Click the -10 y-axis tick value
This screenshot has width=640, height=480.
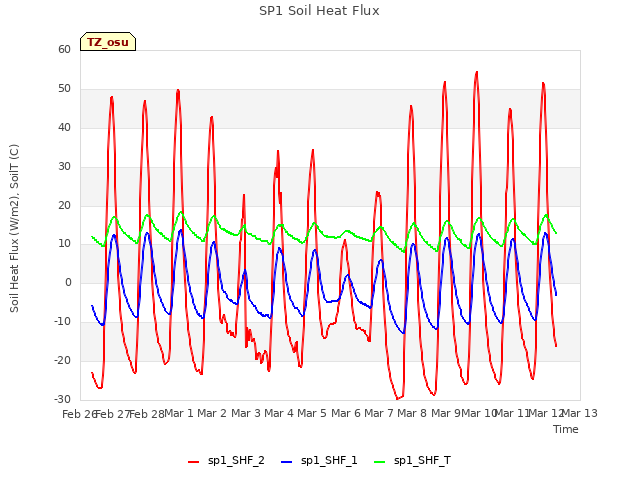(62, 322)
